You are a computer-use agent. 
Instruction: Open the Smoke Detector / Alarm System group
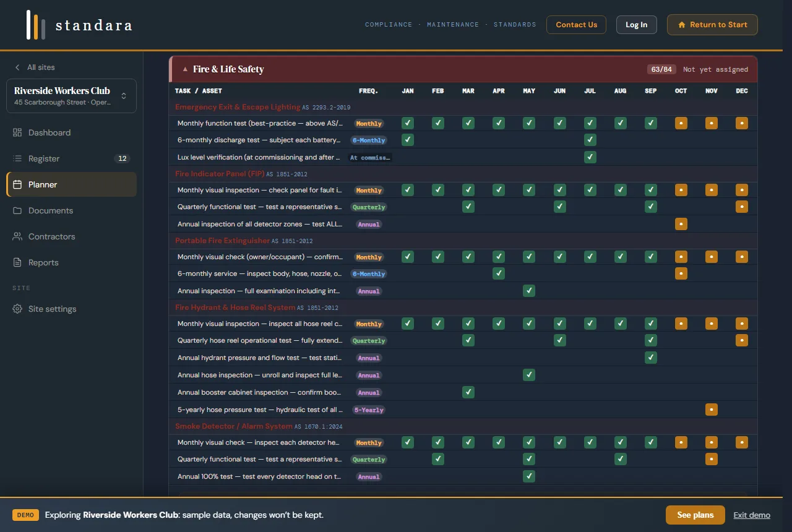click(x=463, y=426)
